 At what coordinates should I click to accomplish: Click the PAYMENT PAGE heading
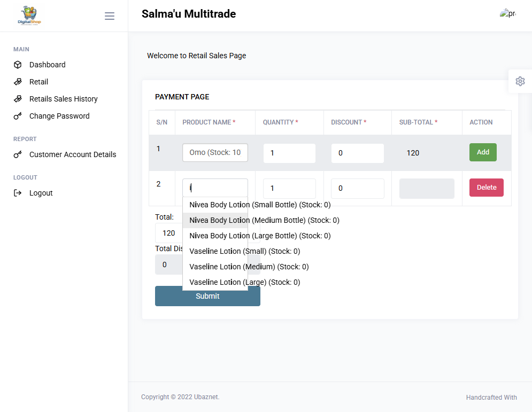click(182, 97)
